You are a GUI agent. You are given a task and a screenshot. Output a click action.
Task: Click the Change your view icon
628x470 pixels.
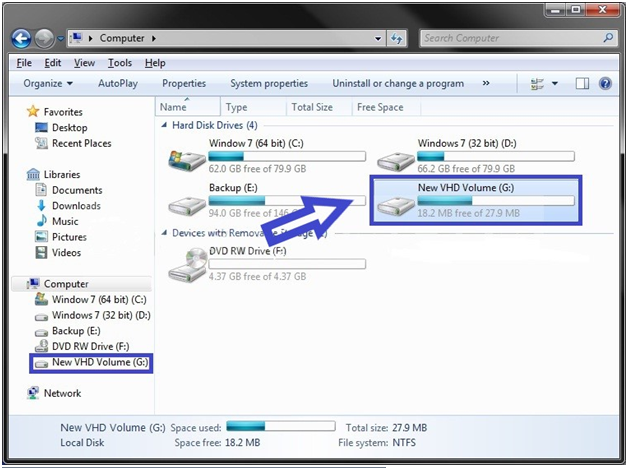(x=537, y=84)
